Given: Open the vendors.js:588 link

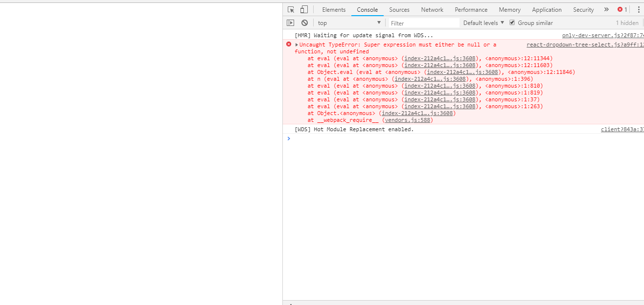Looking at the screenshot, I should pyautogui.click(x=408, y=120).
